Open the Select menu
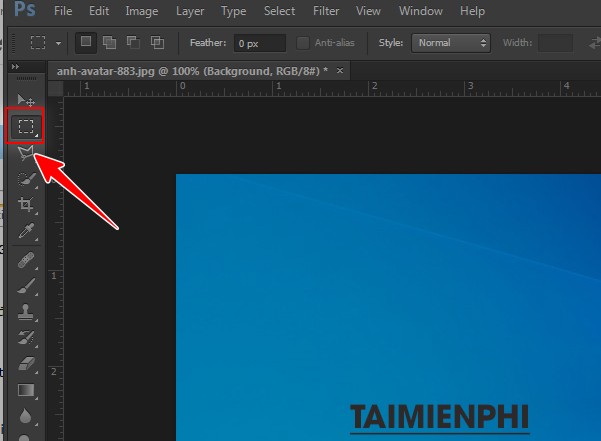Viewport: 601px width, 441px height. coord(279,11)
